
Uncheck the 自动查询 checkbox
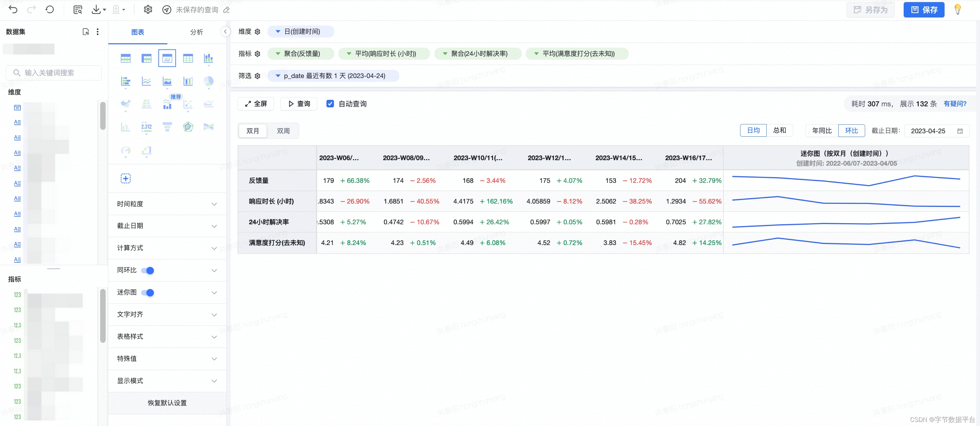pos(330,104)
